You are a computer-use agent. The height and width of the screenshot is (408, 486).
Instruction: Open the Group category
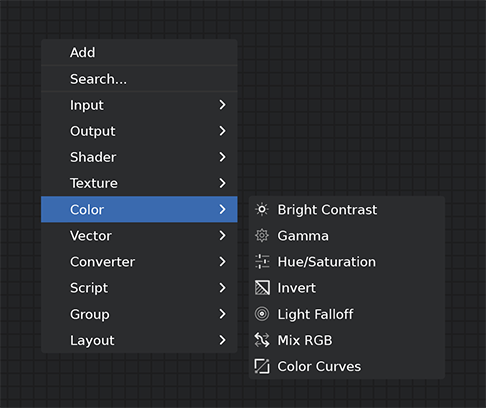coord(139,314)
